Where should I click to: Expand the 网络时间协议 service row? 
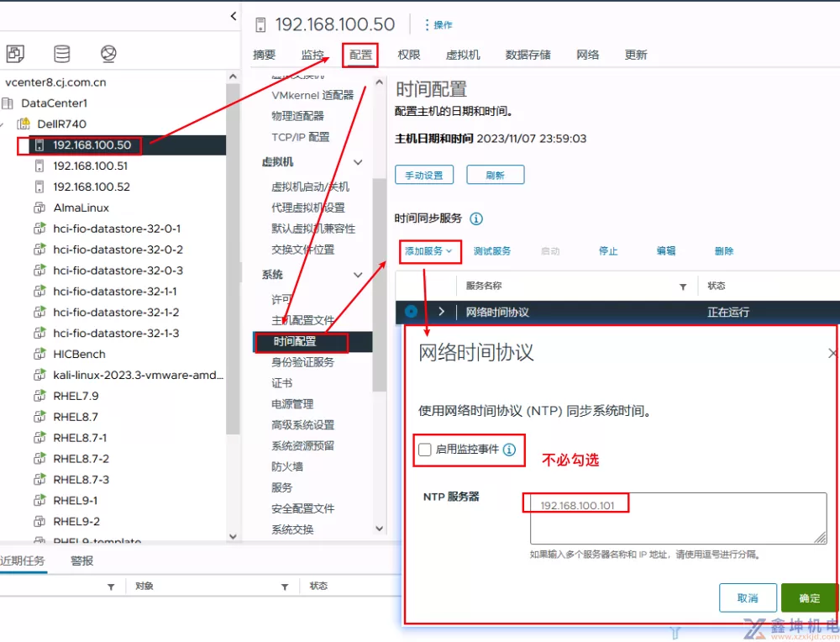click(x=442, y=312)
